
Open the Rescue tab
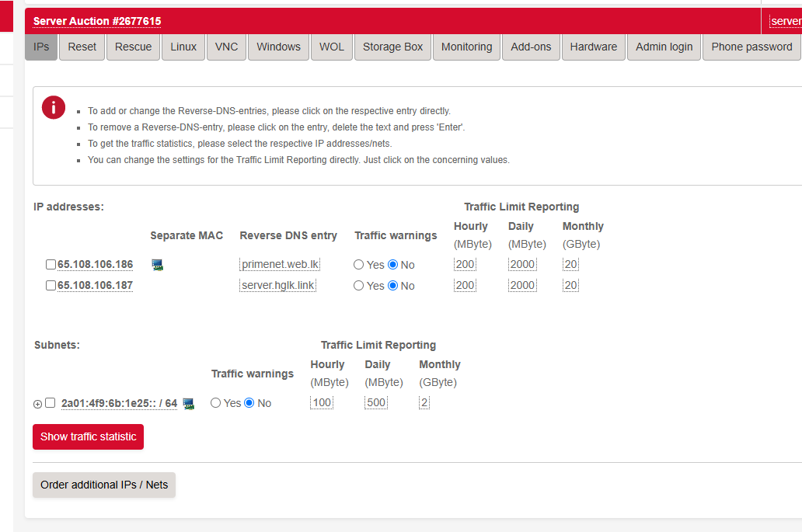click(133, 47)
